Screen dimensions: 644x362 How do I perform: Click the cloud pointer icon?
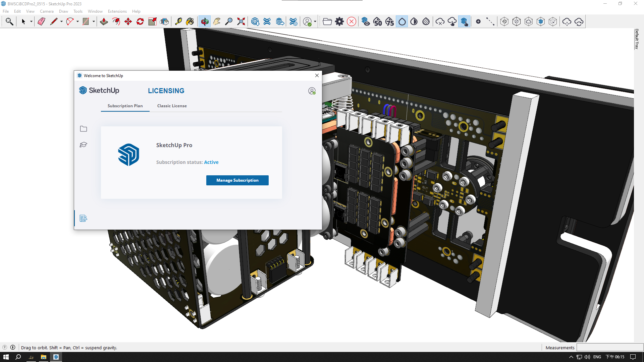tap(452, 22)
